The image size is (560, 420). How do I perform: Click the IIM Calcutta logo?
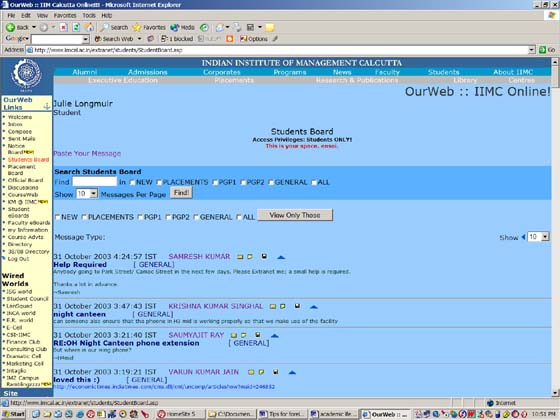point(26,75)
